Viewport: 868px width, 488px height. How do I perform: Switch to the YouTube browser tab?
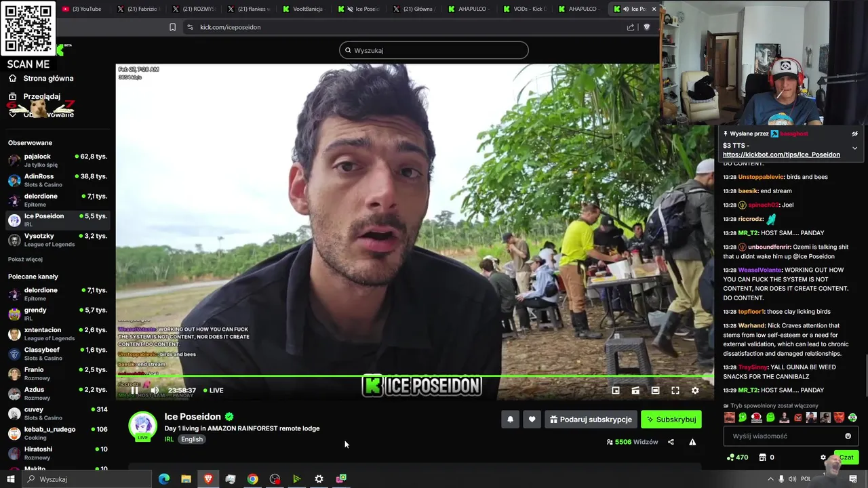point(83,9)
